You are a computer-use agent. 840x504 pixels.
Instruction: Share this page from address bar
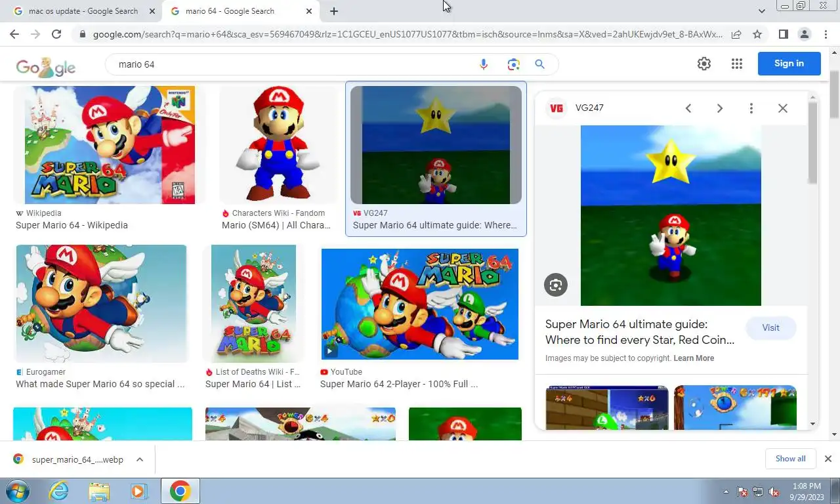coord(736,34)
